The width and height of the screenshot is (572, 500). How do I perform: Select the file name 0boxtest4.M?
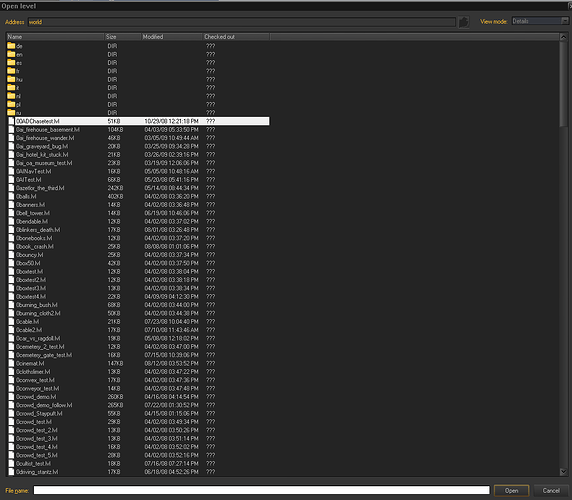(x=31, y=296)
